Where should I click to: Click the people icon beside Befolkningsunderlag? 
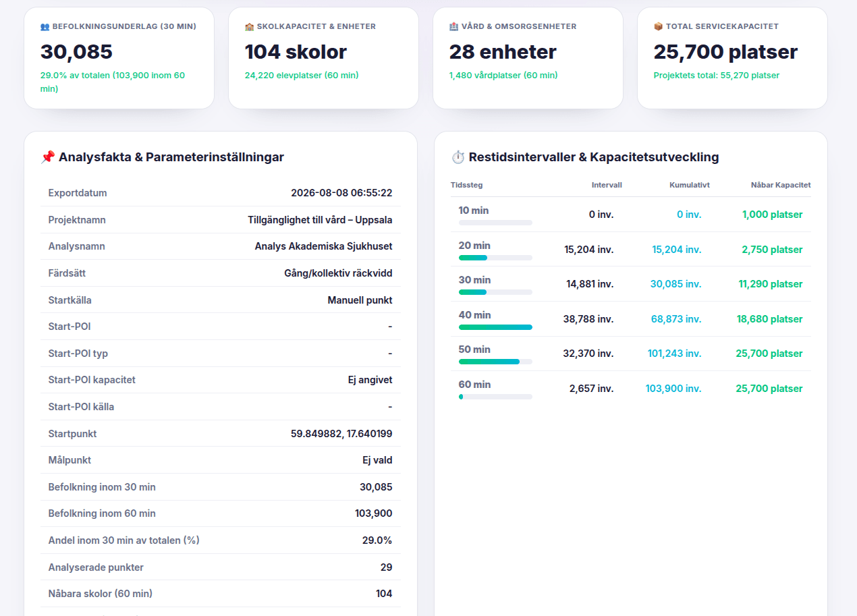point(45,26)
